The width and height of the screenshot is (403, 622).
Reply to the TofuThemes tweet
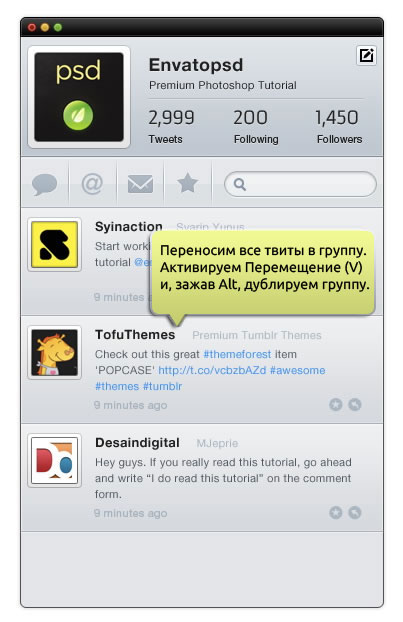click(355, 405)
